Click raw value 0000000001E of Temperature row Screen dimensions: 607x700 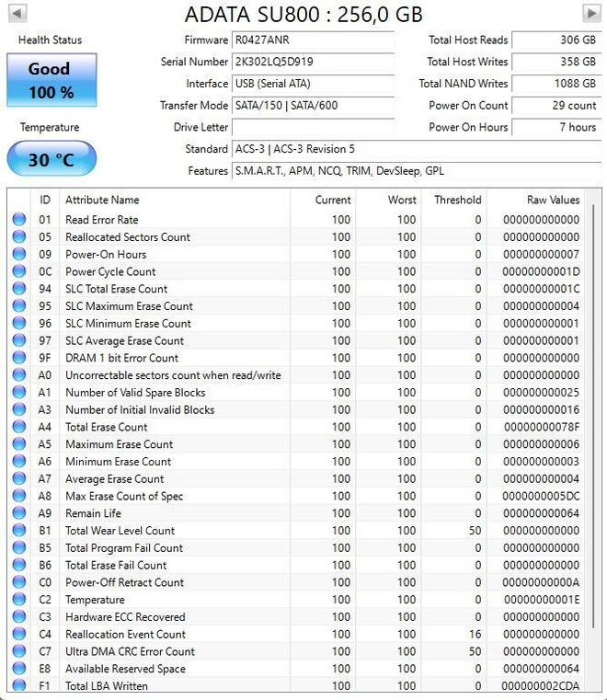pyautogui.click(x=542, y=600)
